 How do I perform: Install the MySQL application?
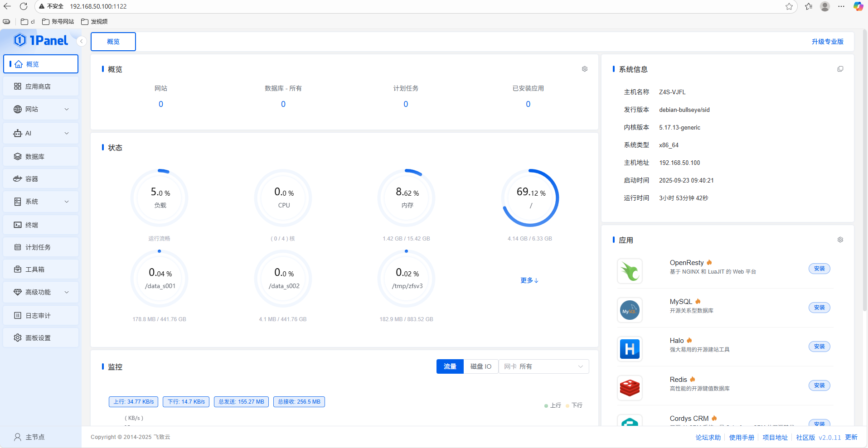tap(819, 308)
